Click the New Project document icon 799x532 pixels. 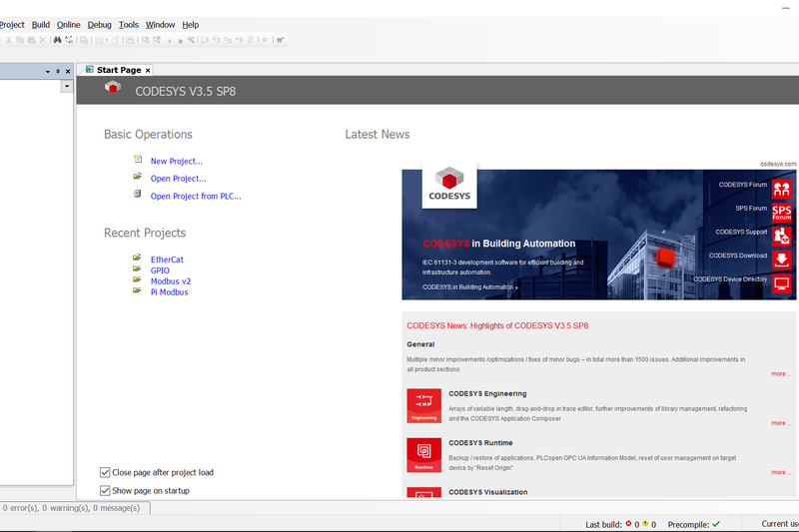138,160
